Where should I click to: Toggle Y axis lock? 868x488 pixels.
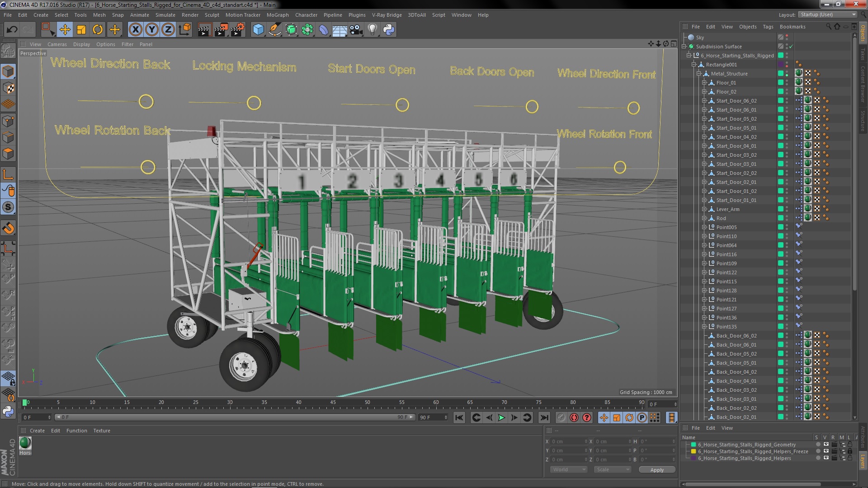[152, 30]
